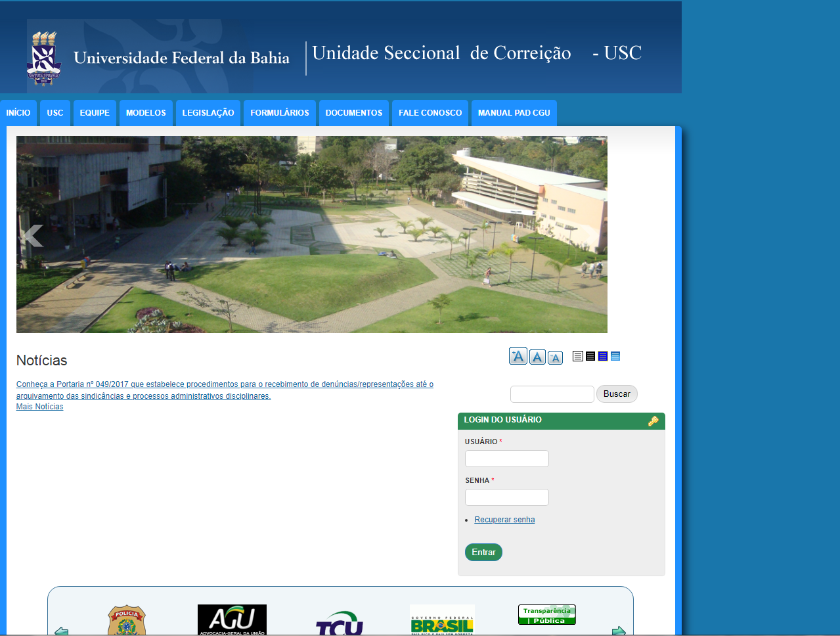Click the UFBA coat of arms logo

pos(44,58)
